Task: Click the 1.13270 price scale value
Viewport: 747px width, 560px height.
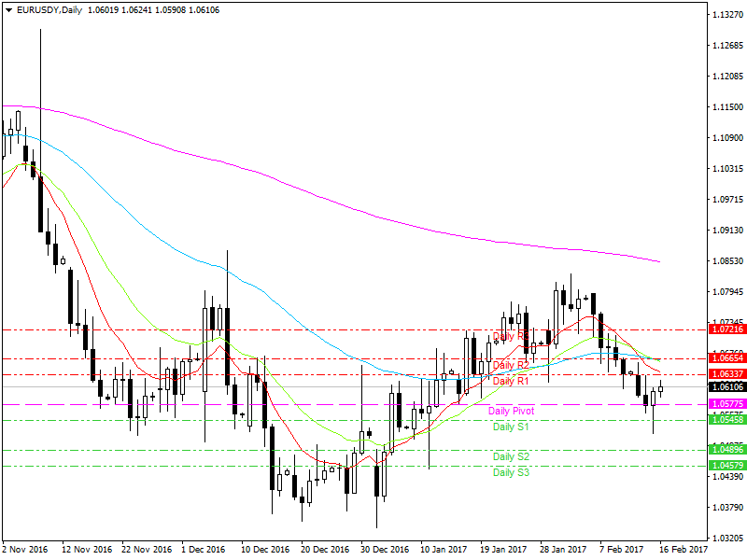Action: pos(728,15)
